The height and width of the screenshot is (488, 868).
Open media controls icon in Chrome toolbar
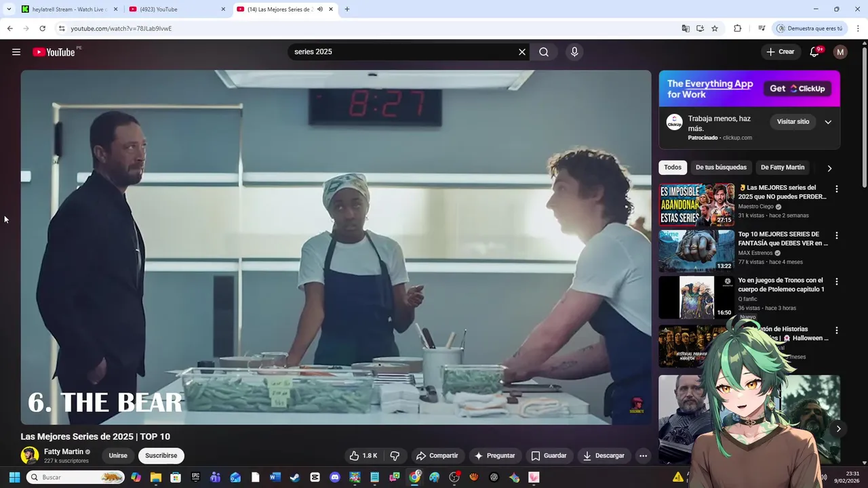point(762,28)
